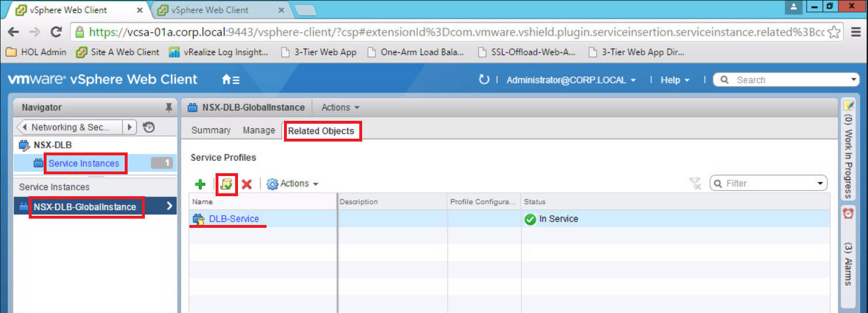
Task: Open the Administrator@CORP.LOCAL user dropdown
Action: [x=571, y=80]
